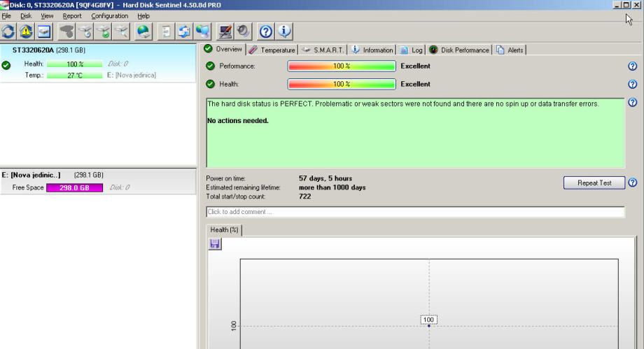This screenshot has width=644, height=349.
Task: Open the hard disk panel toolbar icon
Action: pyautogui.click(x=44, y=31)
